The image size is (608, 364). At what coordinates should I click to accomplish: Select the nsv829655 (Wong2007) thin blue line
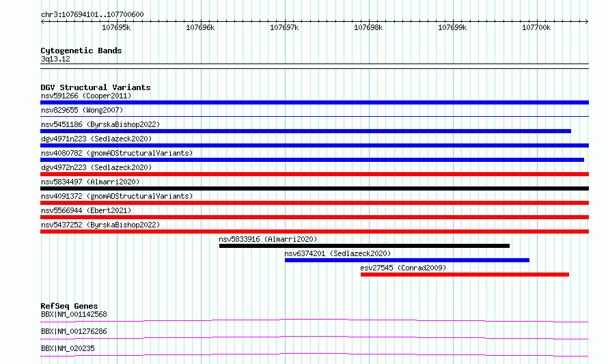click(314, 116)
